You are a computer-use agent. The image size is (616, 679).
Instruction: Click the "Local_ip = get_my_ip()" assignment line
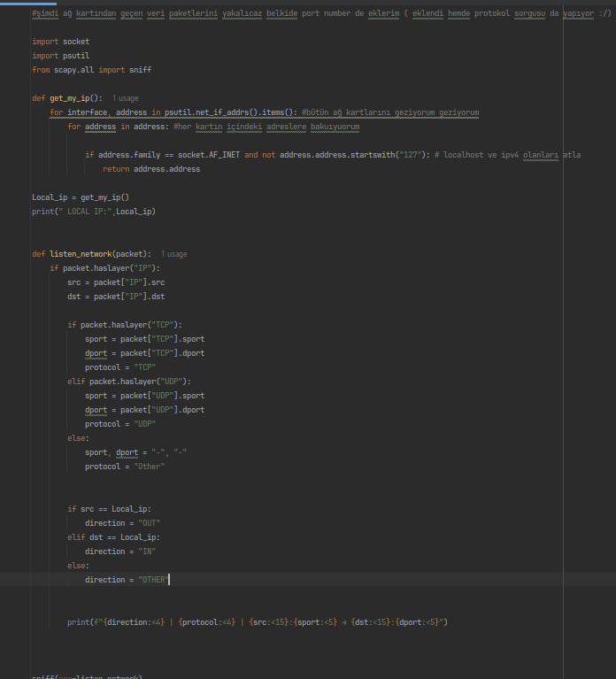[x=81, y=197]
